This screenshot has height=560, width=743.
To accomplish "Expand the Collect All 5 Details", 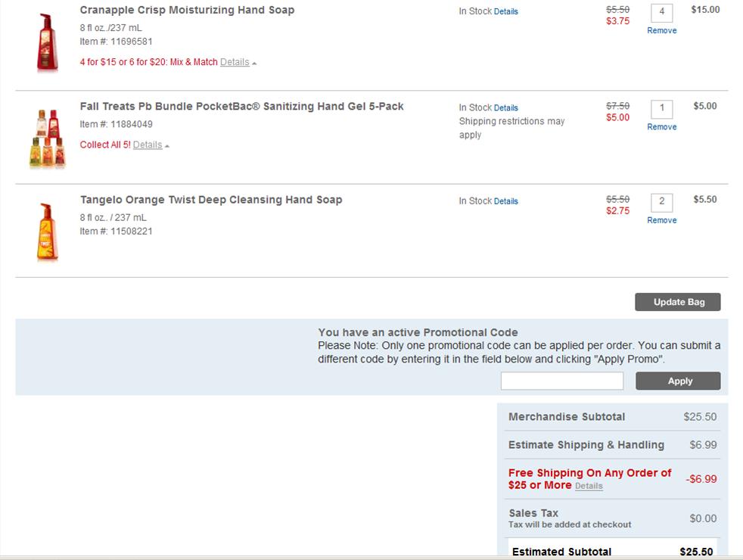I will coord(148,145).
